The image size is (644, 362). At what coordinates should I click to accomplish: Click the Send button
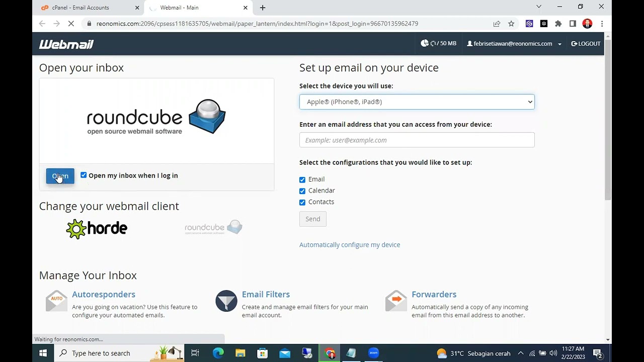click(312, 219)
